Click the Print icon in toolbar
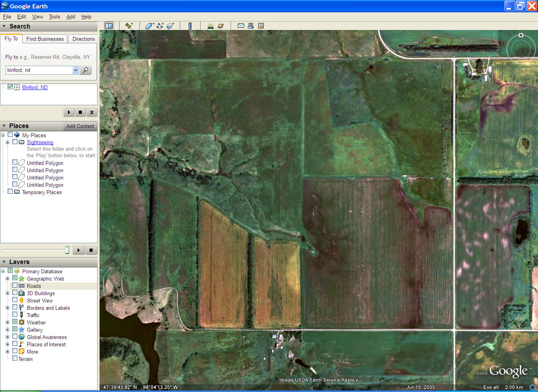This screenshot has height=392, width=538. (251, 26)
